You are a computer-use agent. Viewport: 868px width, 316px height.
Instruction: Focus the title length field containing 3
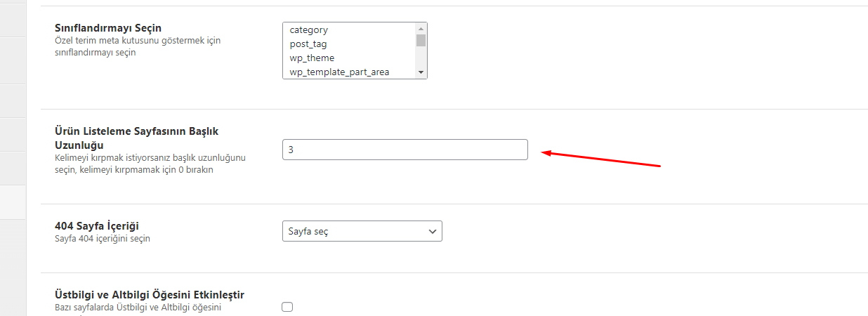click(405, 150)
